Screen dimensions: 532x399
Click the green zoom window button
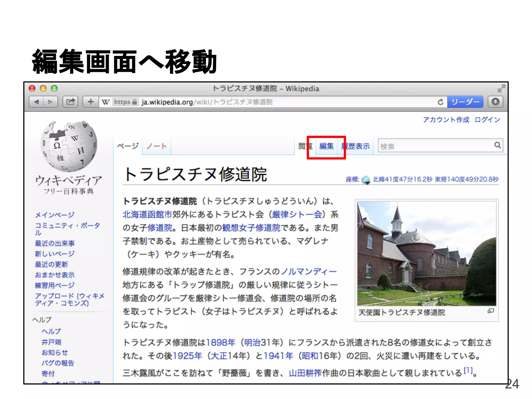[x=54, y=89]
